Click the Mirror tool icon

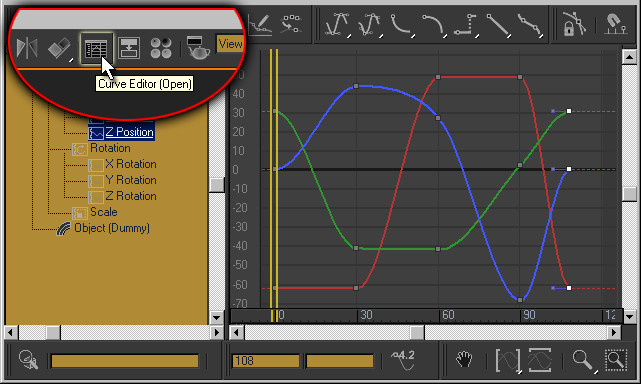pyautogui.click(x=27, y=48)
